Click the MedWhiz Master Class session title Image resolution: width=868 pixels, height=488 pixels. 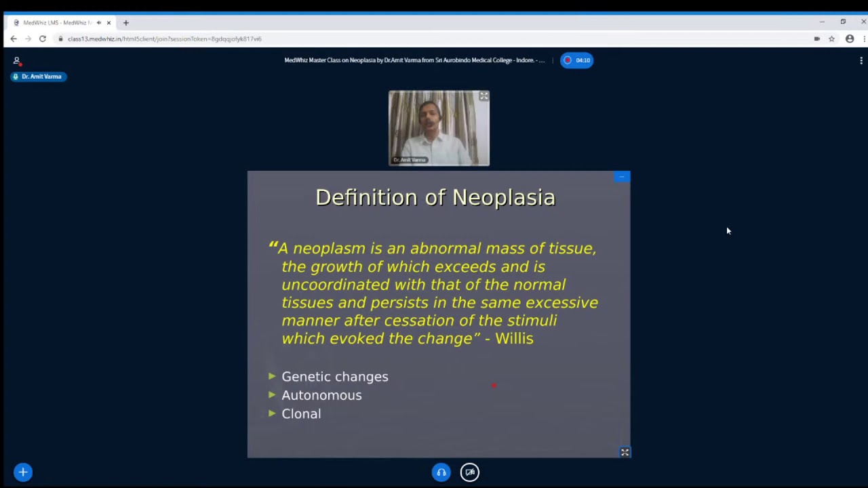tap(414, 60)
